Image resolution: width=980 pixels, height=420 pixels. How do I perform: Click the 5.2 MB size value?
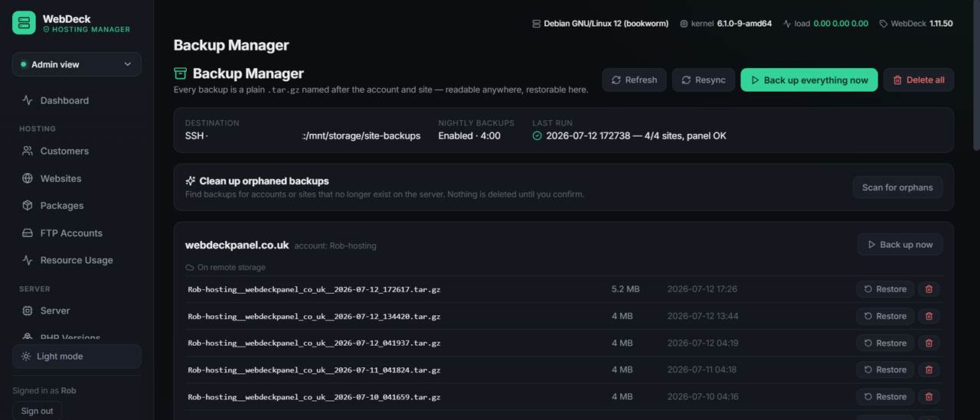coord(626,289)
